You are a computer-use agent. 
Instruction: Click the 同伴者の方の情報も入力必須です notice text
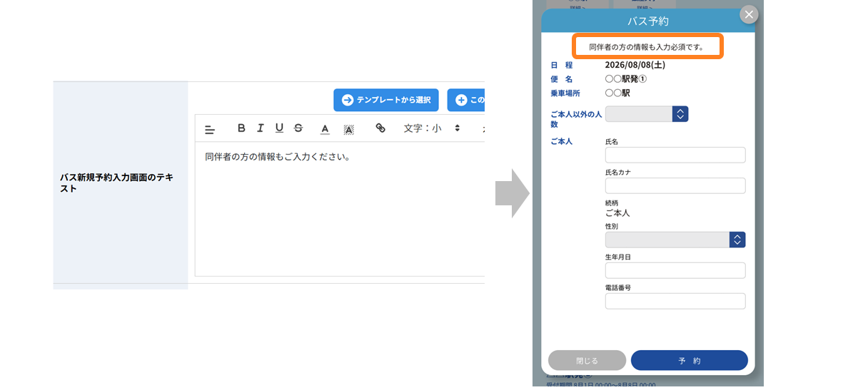pyautogui.click(x=646, y=47)
